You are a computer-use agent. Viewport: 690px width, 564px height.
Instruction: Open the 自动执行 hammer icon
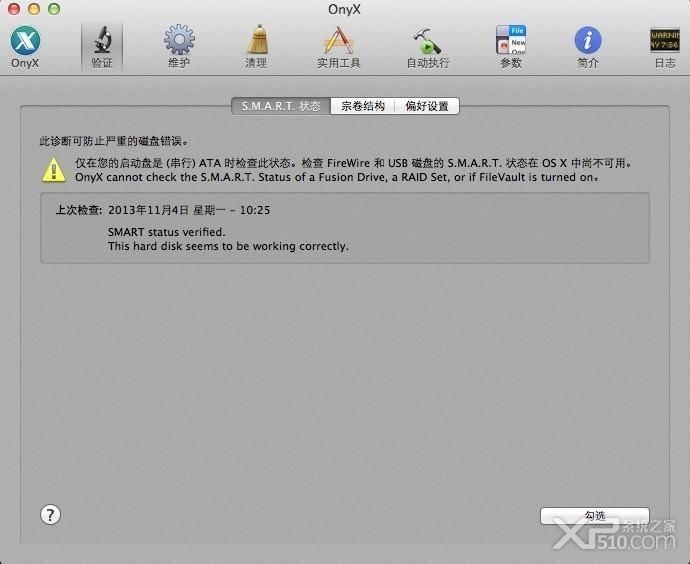[428, 46]
